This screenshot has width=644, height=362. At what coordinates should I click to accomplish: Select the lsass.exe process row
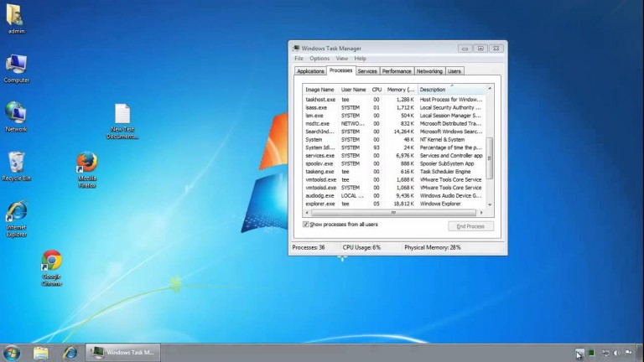(x=394, y=107)
